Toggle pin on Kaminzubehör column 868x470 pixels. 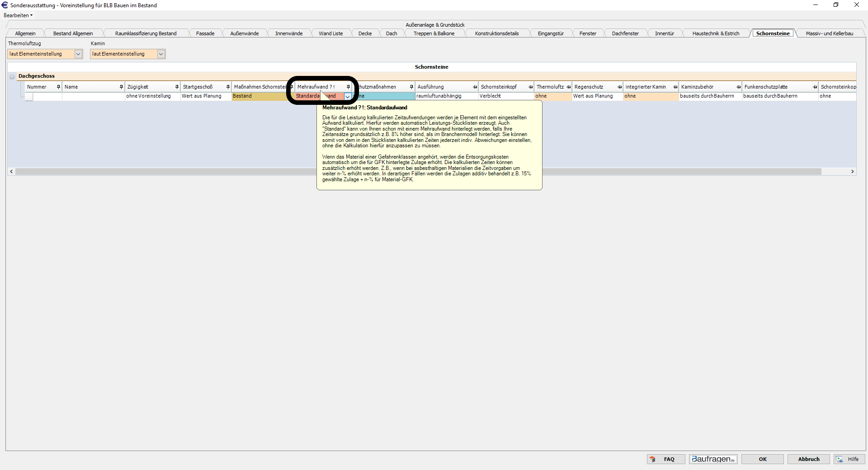click(738, 87)
